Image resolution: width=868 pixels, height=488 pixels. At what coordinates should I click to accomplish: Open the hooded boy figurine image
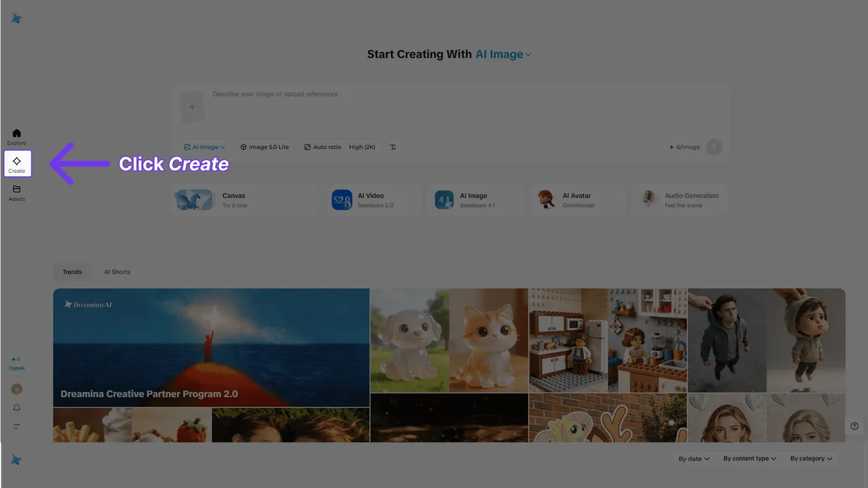click(767, 340)
